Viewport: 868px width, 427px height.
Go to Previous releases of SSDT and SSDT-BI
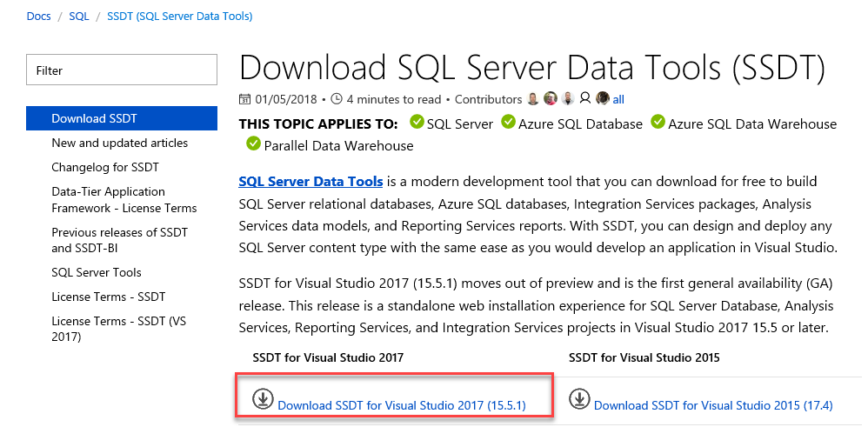pos(119,240)
